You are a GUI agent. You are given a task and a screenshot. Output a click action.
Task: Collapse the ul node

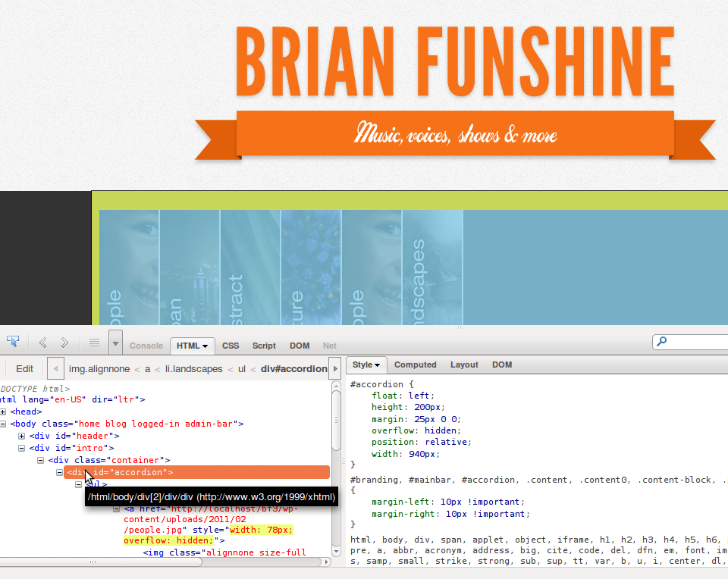click(78, 484)
